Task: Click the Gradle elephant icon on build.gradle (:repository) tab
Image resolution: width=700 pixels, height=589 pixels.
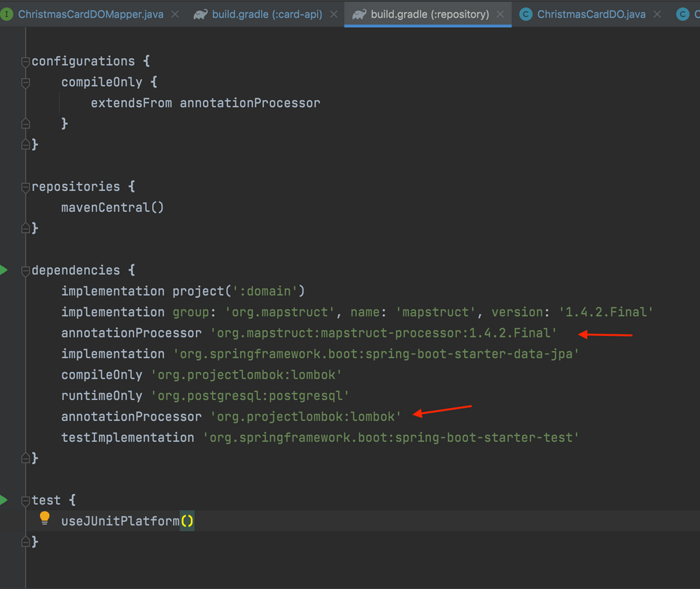Action: point(359,13)
